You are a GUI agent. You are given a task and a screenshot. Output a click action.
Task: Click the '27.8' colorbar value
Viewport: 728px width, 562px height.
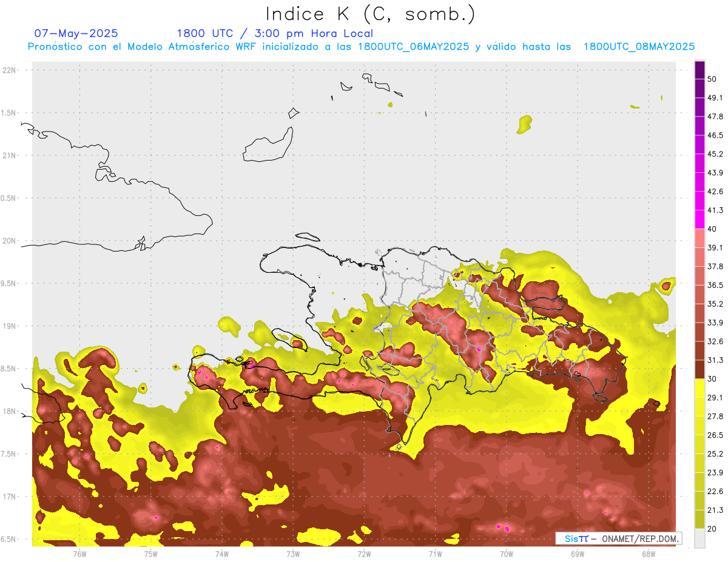tap(715, 416)
